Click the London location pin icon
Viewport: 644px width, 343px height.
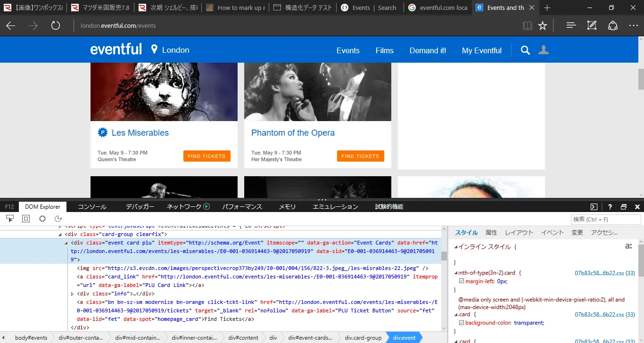tap(154, 50)
